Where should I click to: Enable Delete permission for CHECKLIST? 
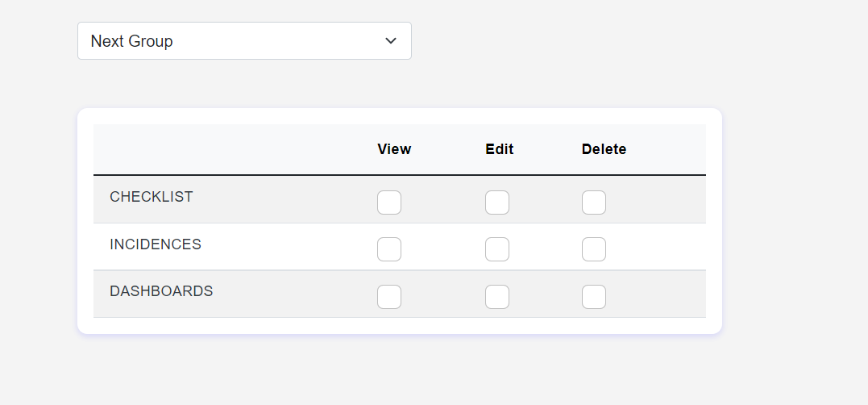[594, 202]
